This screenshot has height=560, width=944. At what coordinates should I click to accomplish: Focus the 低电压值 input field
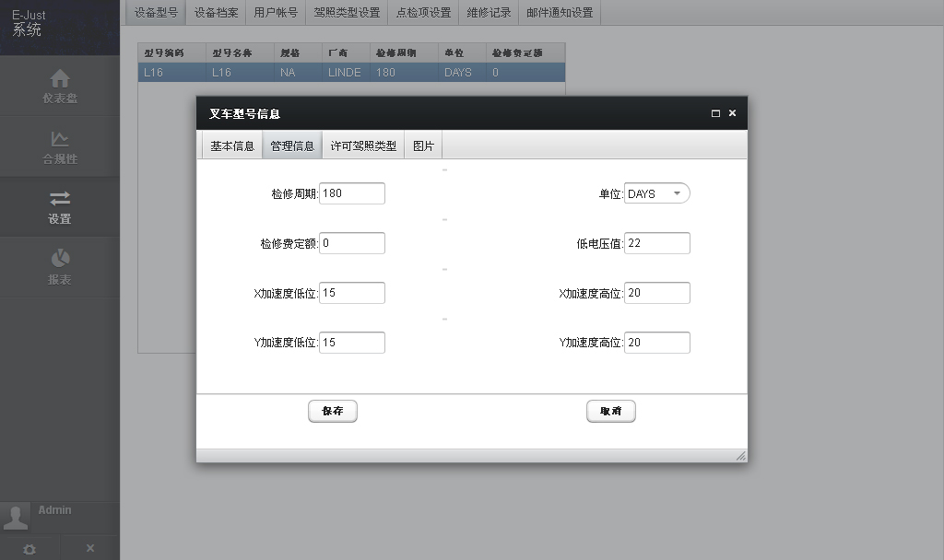pos(656,243)
